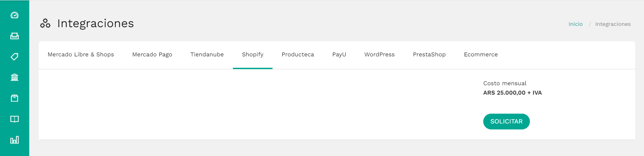Image resolution: width=644 pixels, height=156 pixels.
Task: Switch to Mercado Libre & Shops tab
Action: click(81, 55)
